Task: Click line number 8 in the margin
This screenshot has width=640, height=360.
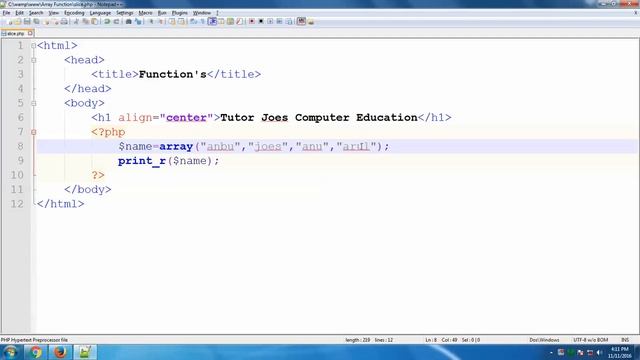Action: point(20,146)
